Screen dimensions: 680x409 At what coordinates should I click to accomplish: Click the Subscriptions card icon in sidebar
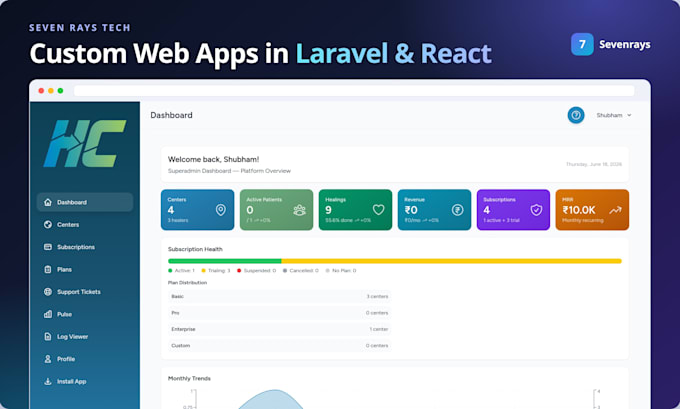pos(48,247)
